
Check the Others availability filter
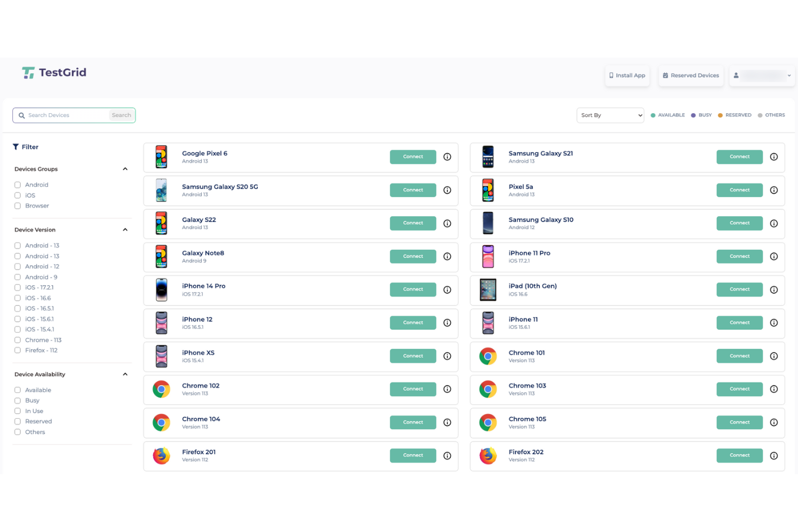(17, 432)
